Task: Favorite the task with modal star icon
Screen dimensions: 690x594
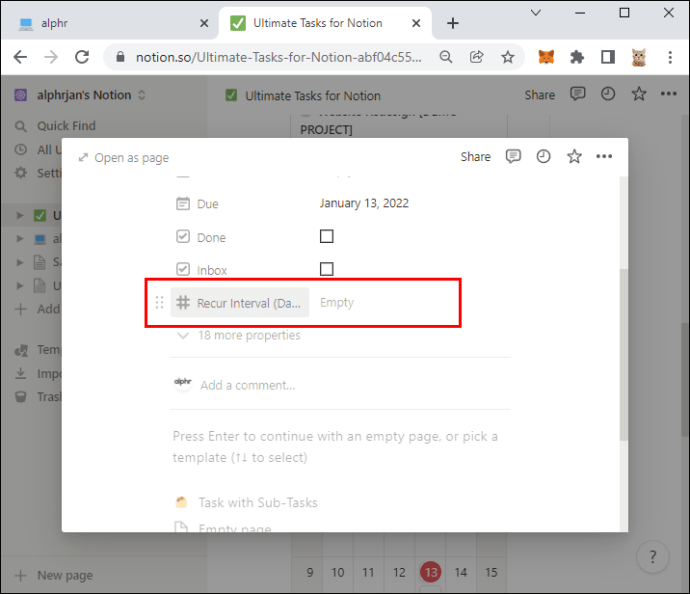Action: 574,156
